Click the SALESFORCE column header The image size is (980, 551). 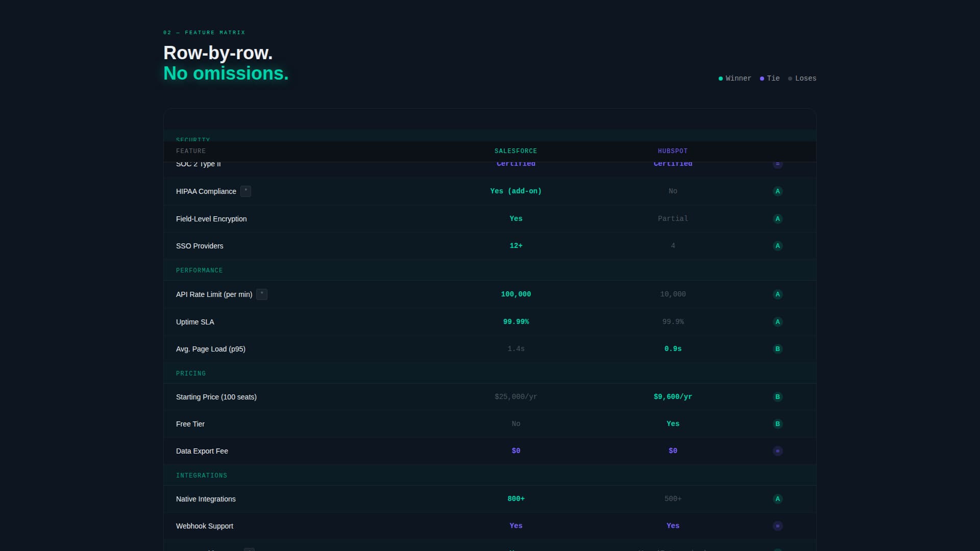click(516, 151)
